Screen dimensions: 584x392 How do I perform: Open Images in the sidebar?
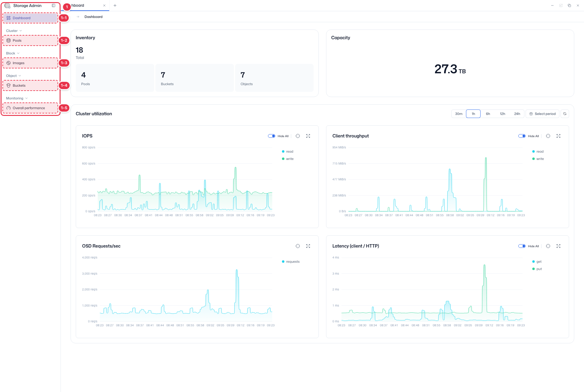30,63
